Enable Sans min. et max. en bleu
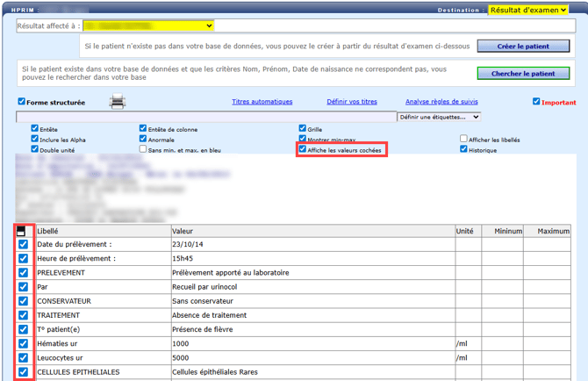This screenshot has height=381, width=588. [143, 150]
